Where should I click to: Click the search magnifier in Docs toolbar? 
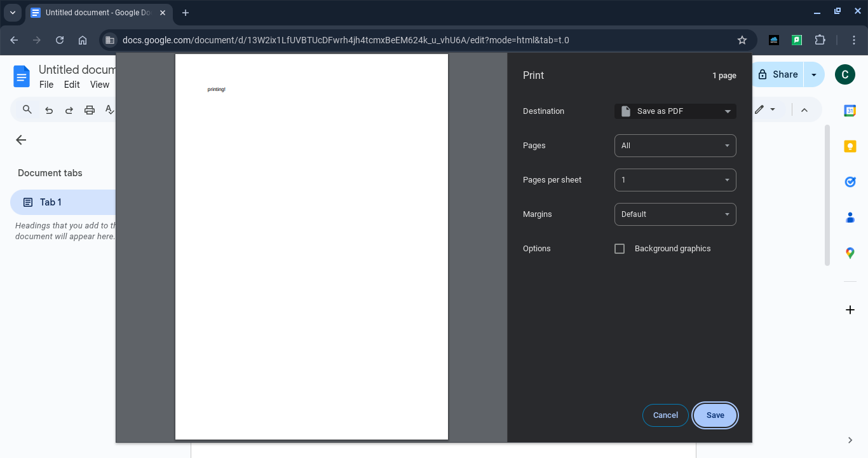(27, 110)
